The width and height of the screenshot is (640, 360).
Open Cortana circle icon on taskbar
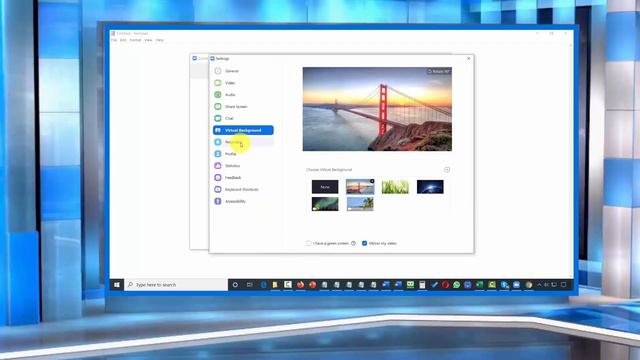[x=235, y=285]
